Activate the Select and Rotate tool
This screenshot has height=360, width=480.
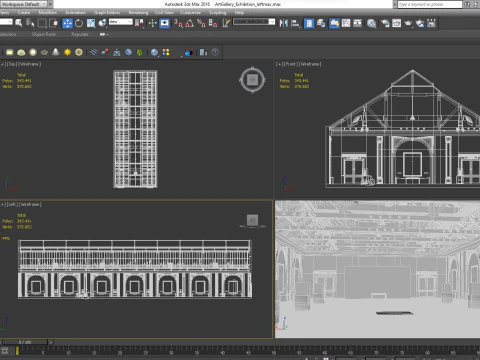[79, 23]
